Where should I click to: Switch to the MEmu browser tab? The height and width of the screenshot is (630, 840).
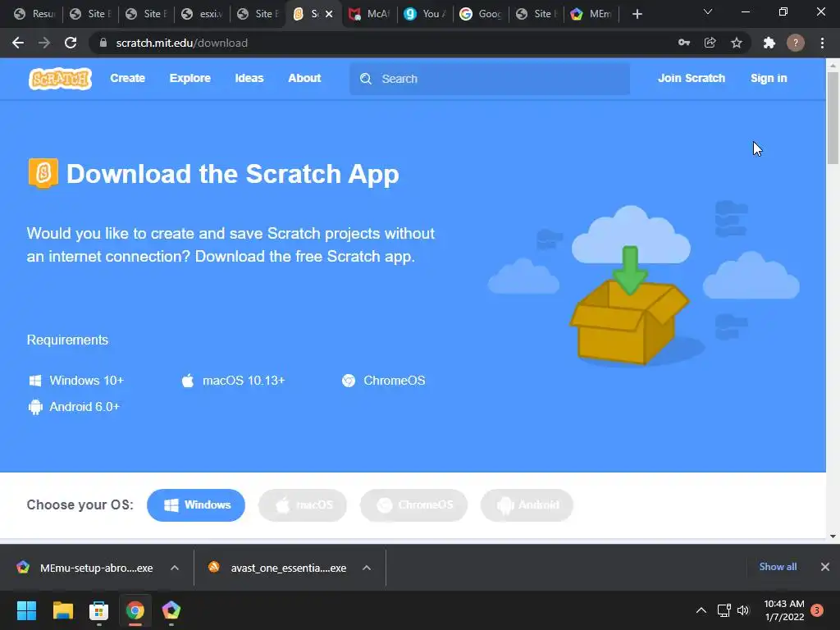(592, 14)
